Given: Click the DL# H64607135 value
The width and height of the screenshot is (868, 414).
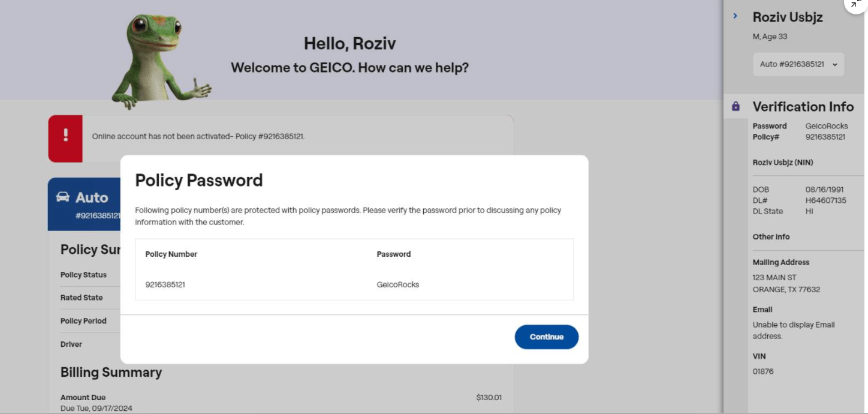Looking at the screenshot, I should pos(825,200).
